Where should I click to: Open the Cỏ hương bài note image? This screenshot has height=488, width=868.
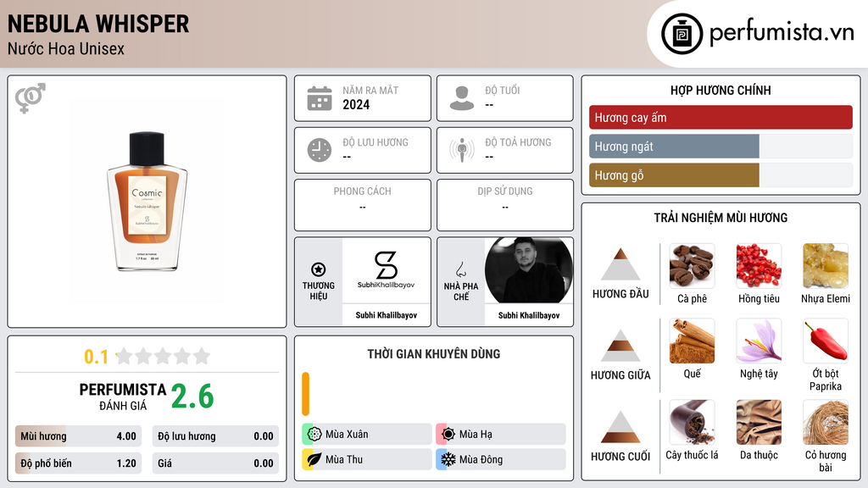(x=826, y=422)
